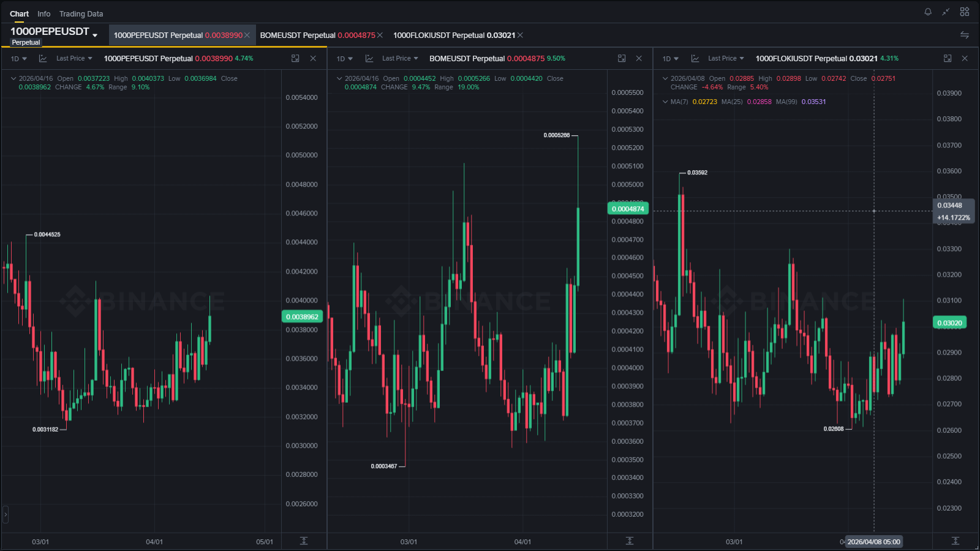Open technical indicators in BOMEUSDT chart panel
Screen dimensions: 980x551
pos(369,59)
